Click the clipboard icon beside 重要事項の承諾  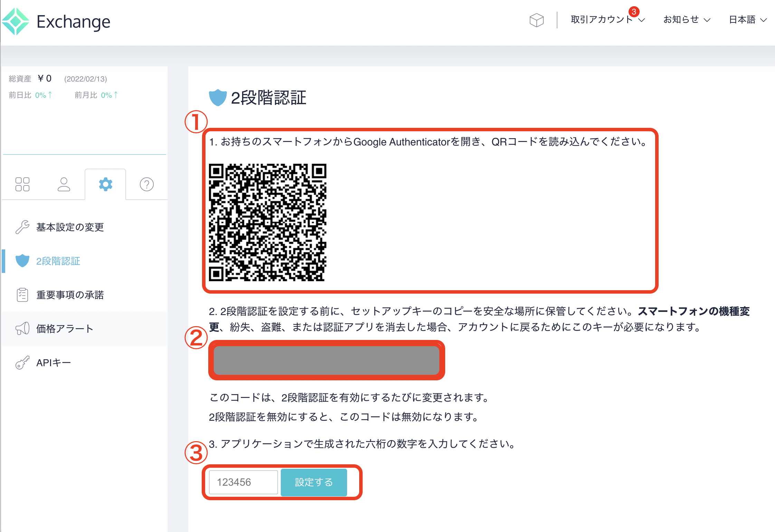[x=22, y=295]
